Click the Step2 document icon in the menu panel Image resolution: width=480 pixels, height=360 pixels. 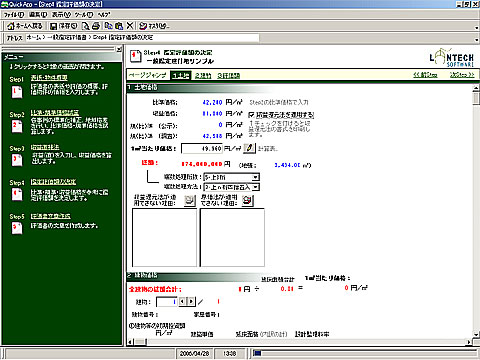(17, 126)
